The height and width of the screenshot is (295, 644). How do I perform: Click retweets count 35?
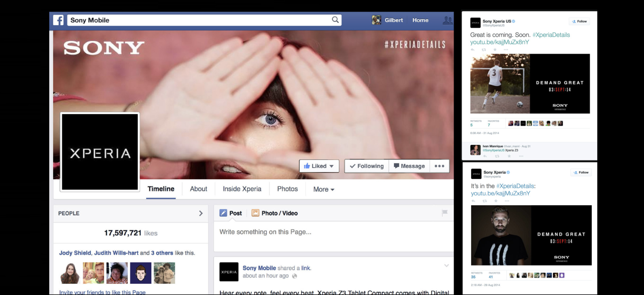point(473,277)
